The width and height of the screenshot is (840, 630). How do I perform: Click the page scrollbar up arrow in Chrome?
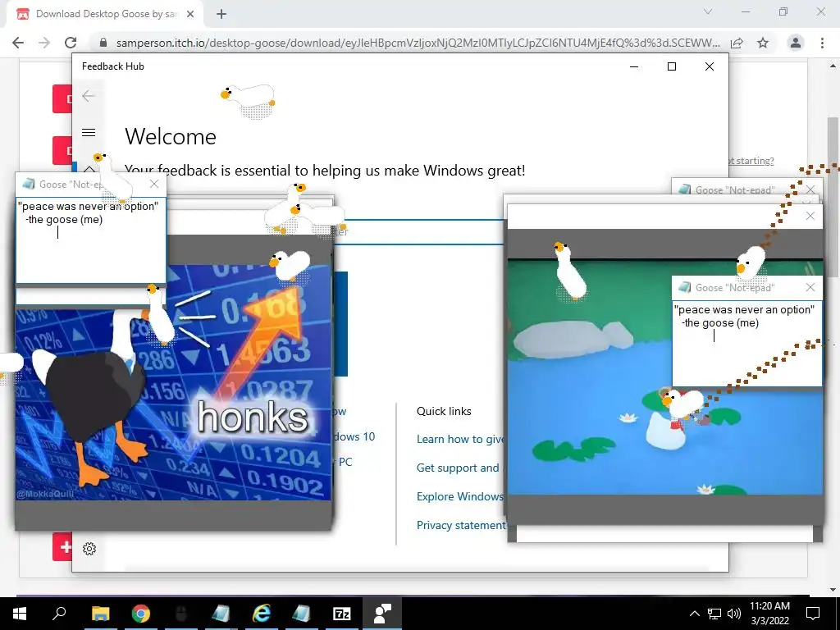833,66
